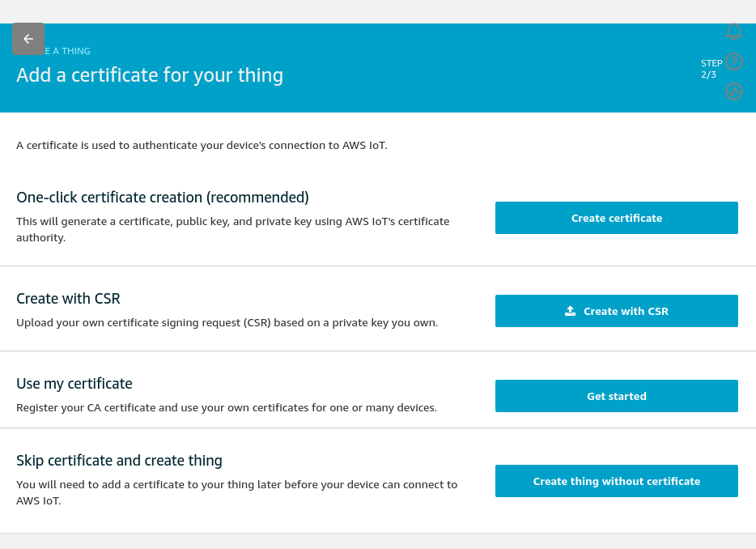Click the text about uploading your own CSR
The height and width of the screenshot is (549, 756).
pos(227,323)
